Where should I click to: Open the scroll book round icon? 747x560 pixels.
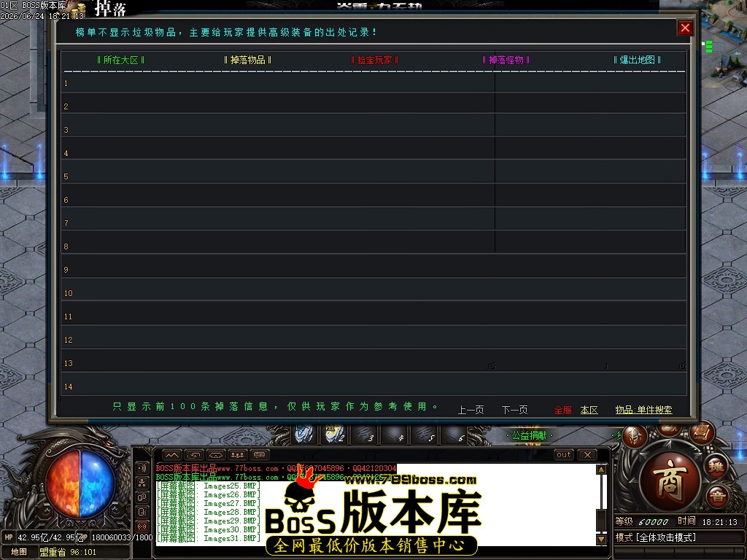point(703,432)
